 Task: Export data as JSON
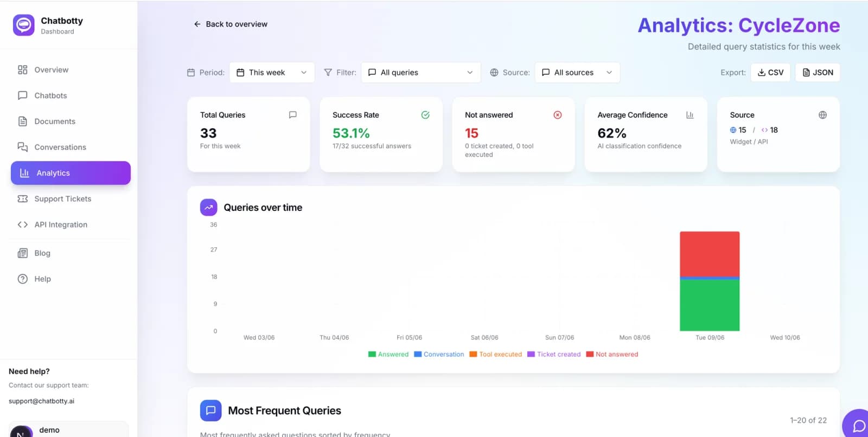pos(818,73)
